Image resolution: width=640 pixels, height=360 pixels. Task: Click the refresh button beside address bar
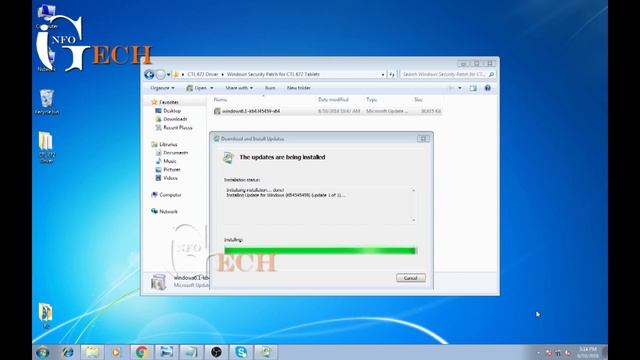point(392,74)
